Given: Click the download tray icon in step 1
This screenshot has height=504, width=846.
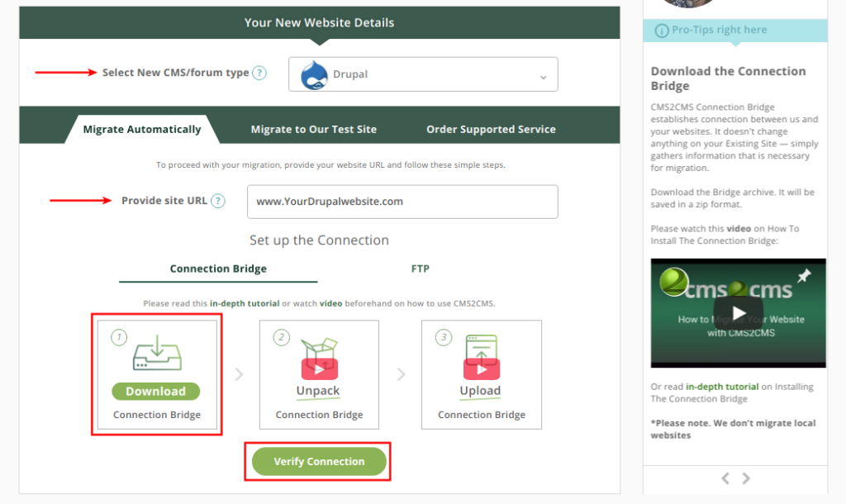Looking at the screenshot, I should tap(157, 352).
